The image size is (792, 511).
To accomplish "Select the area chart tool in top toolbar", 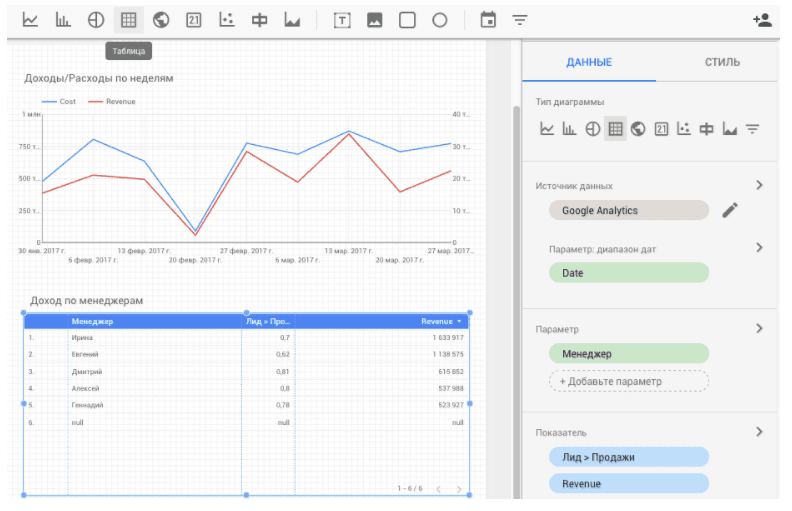I will 292,20.
